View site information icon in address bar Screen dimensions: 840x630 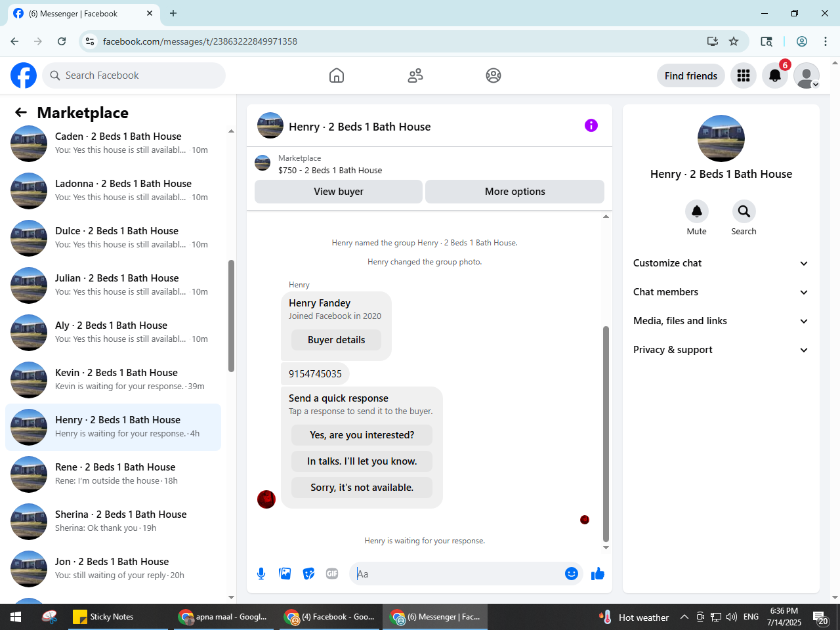pyautogui.click(x=90, y=41)
